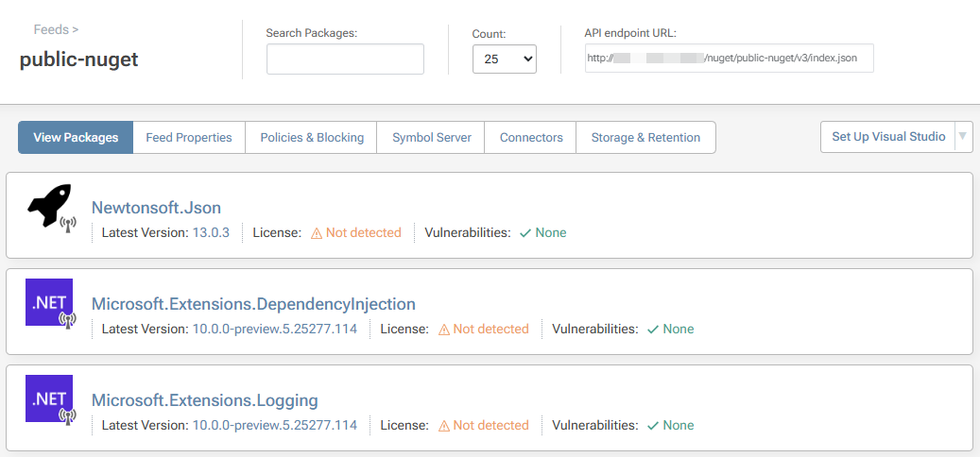
Task: Click the checkmark icon for Newtonsoft.Json vulnerabilities
Action: tap(525, 233)
